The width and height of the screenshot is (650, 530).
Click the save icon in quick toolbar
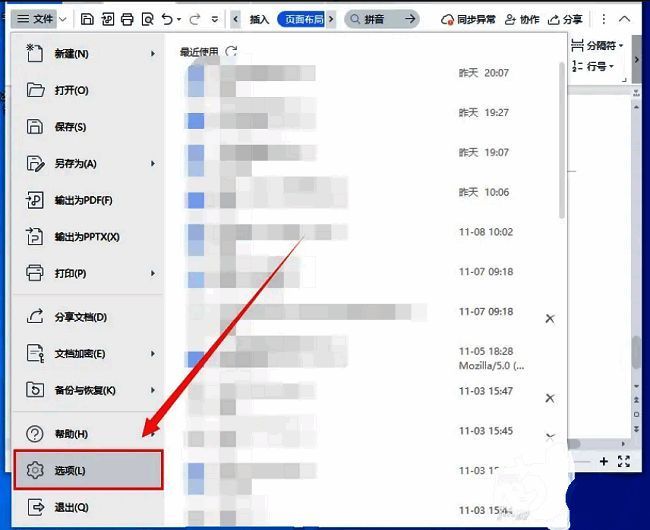pyautogui.click(x=87, y=19)
